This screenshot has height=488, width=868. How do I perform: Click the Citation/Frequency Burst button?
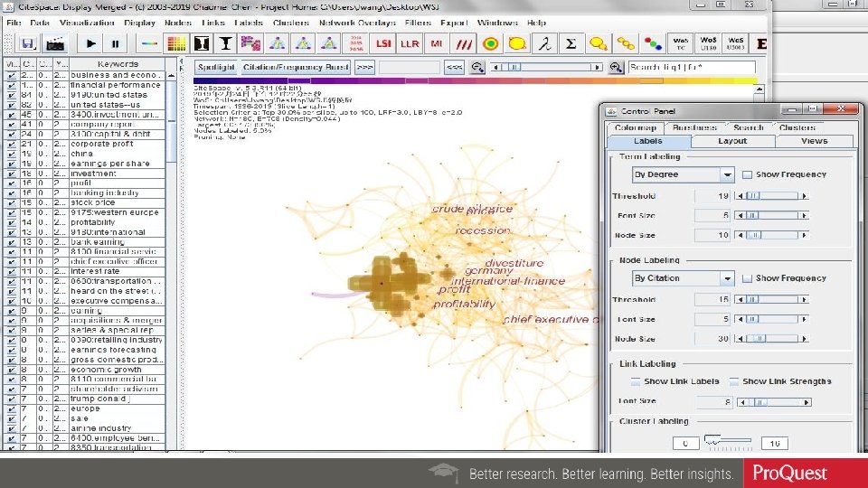point(296,68)
